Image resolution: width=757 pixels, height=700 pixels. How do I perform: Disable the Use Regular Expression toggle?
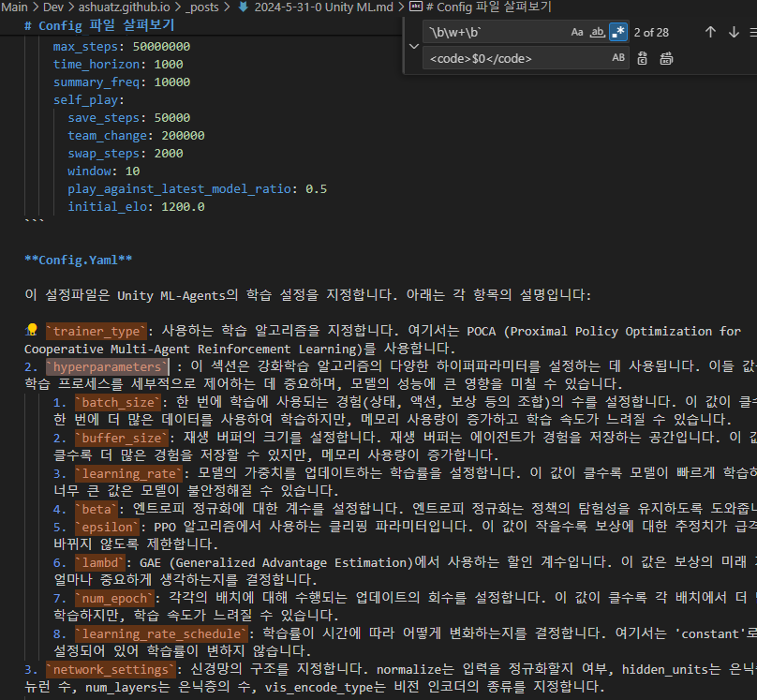point(618,32)
